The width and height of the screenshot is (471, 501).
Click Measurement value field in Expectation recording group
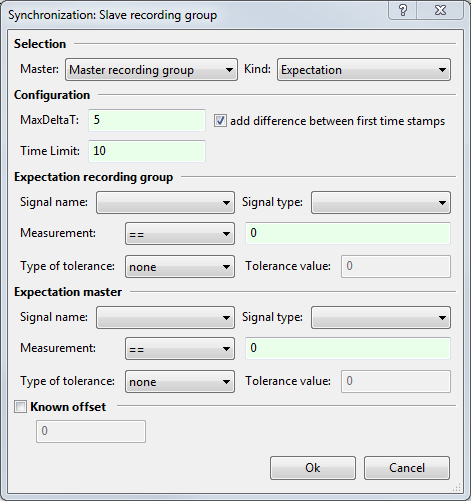click(348, 233)
